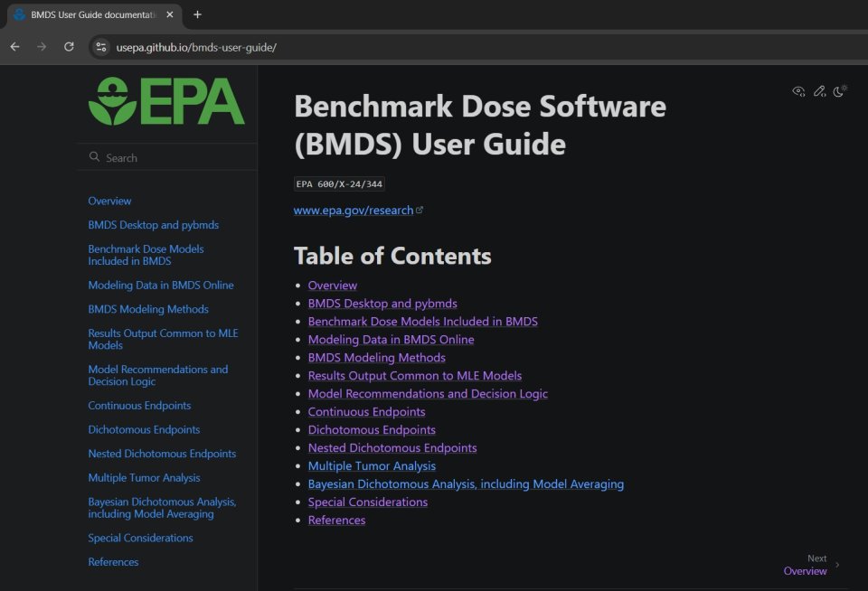Image resolution: width=868 pixels, height=591 pixels.
Task: Toggle light and dark theme mode
Action: pos(841,91)
